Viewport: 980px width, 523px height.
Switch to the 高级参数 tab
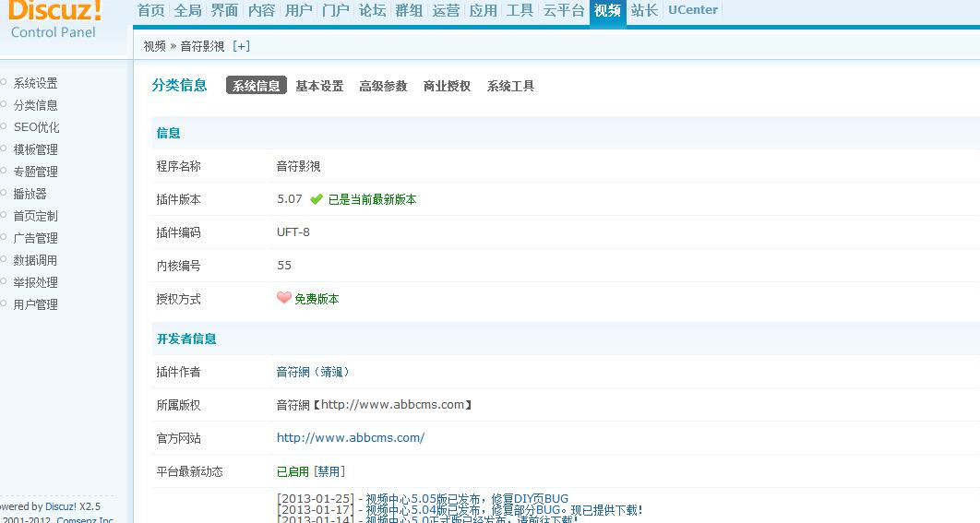pyautogui.click(x=383, y=86)
